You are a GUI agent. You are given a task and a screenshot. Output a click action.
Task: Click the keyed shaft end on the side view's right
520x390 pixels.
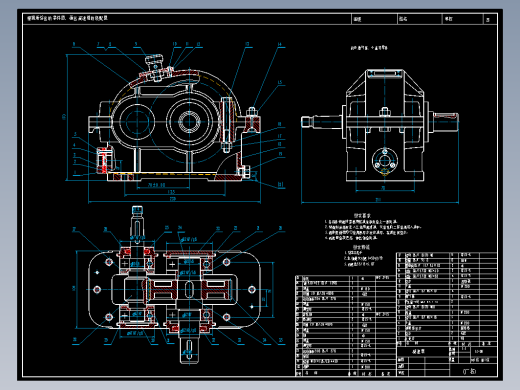coord(445,121)
